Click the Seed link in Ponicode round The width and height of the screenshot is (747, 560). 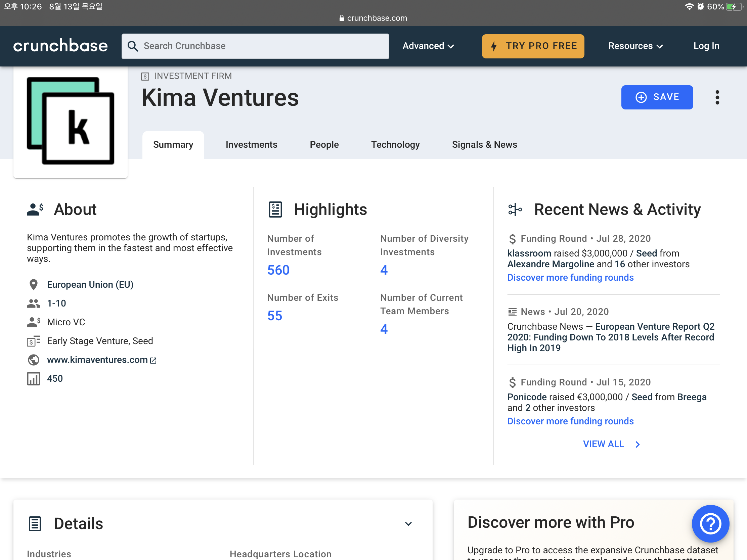[642, 397]
